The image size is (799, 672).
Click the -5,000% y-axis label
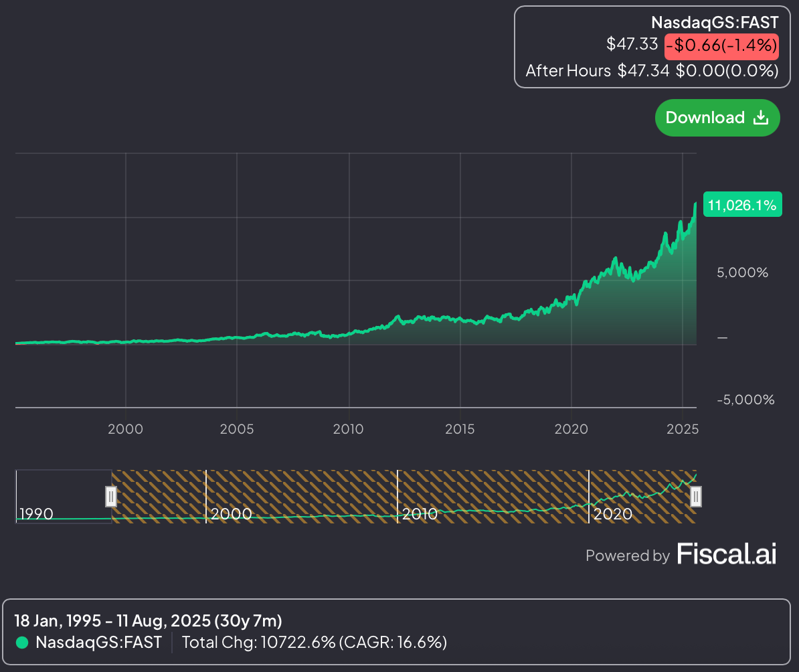745,400
